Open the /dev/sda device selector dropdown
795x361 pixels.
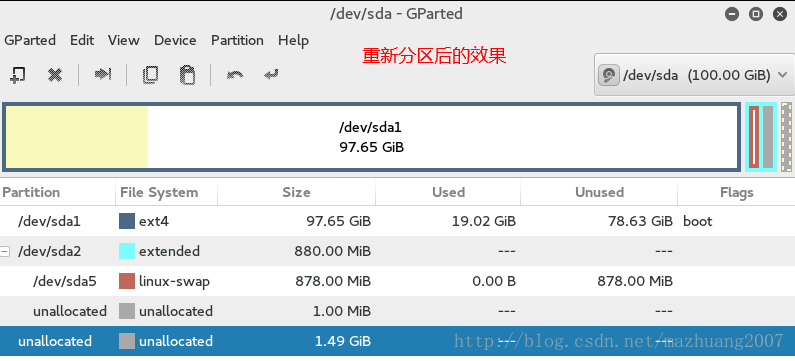[x=694, y=75]
